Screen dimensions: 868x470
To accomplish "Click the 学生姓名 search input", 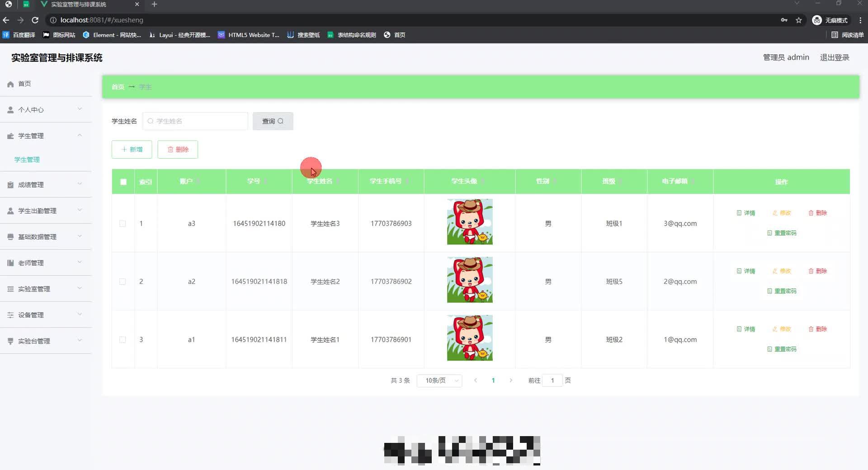I will pos(195,121).
